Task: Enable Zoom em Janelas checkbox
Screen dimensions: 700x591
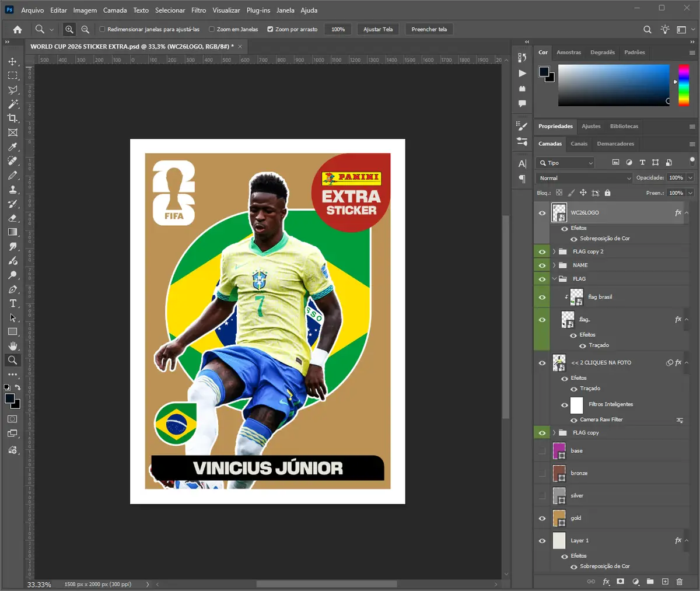Action: tap(212, 29)
